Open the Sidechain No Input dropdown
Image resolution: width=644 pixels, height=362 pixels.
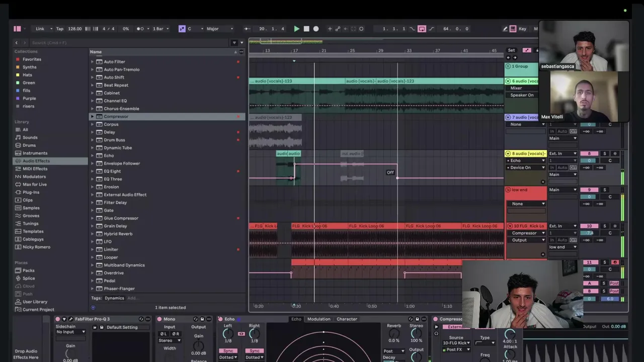click(x=70, y=332)
